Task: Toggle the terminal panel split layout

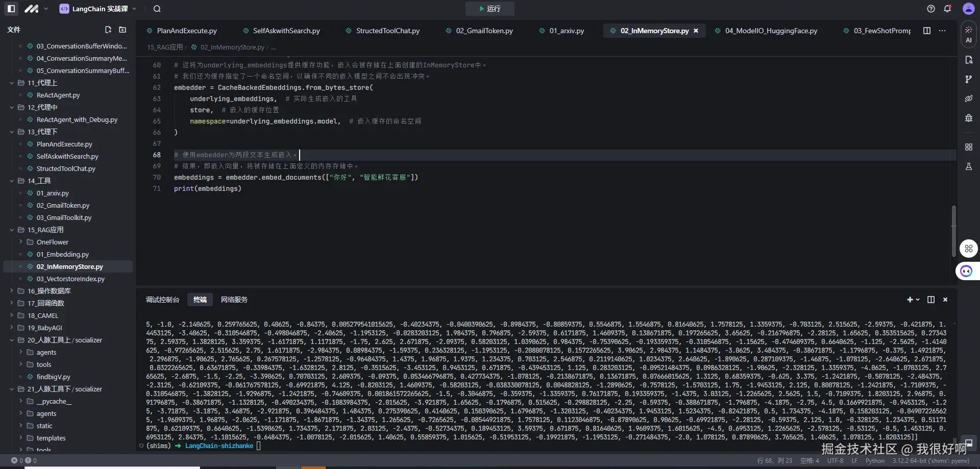Action: 931,300
